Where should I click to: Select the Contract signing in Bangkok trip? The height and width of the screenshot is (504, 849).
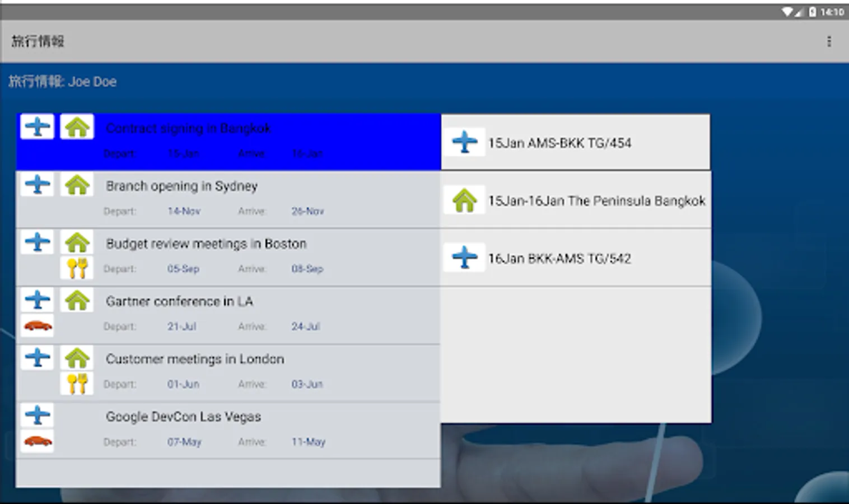(228, 142)
